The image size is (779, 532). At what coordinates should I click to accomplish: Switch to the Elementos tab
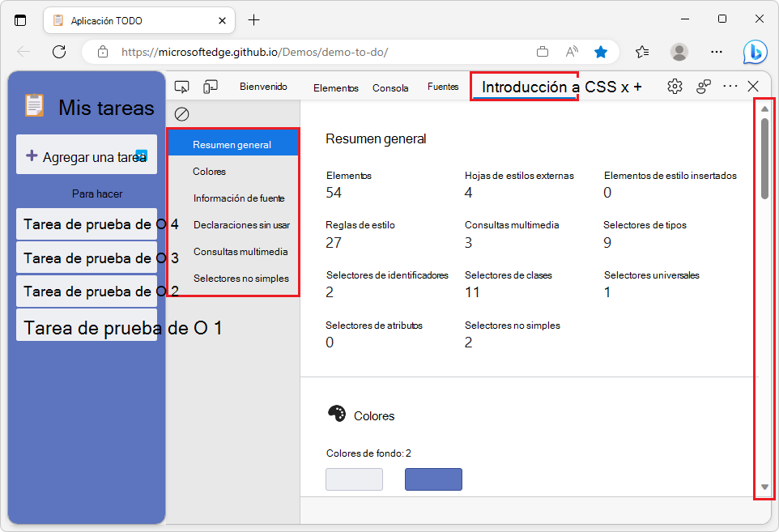[335, 87]
